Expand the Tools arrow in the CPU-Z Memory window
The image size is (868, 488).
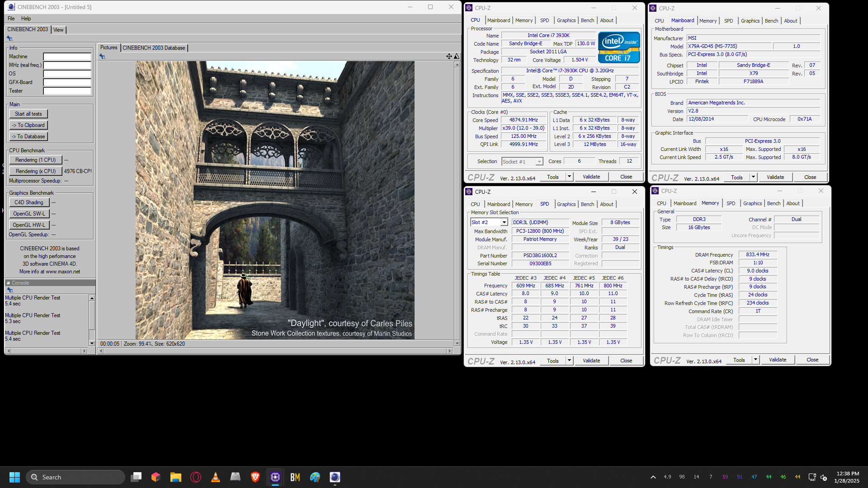tap(755, 360)
